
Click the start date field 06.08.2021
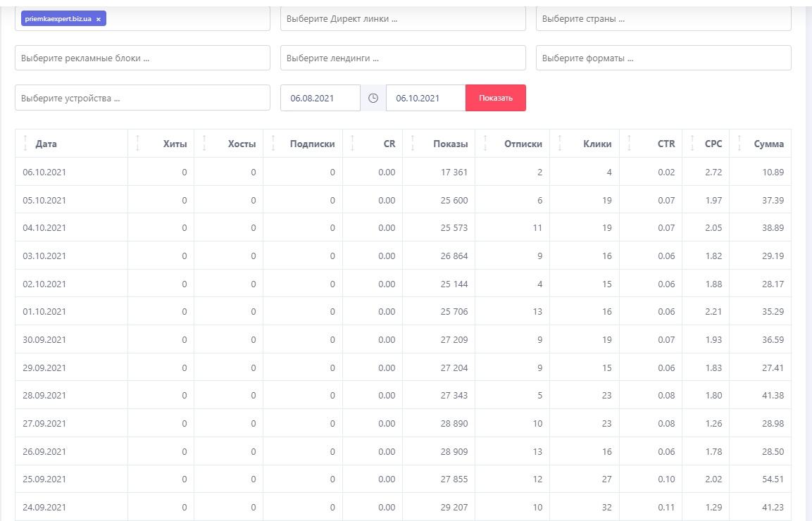click(320, 98)
